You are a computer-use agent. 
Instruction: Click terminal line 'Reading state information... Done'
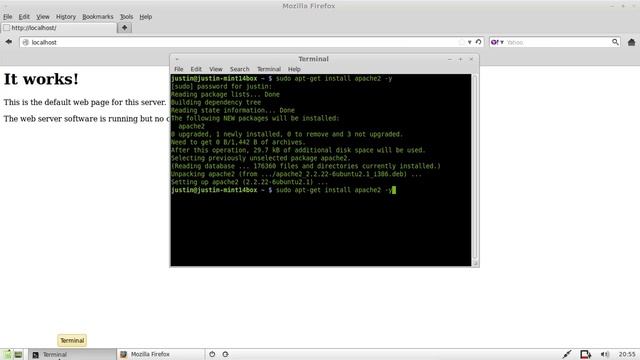(233, 110)
